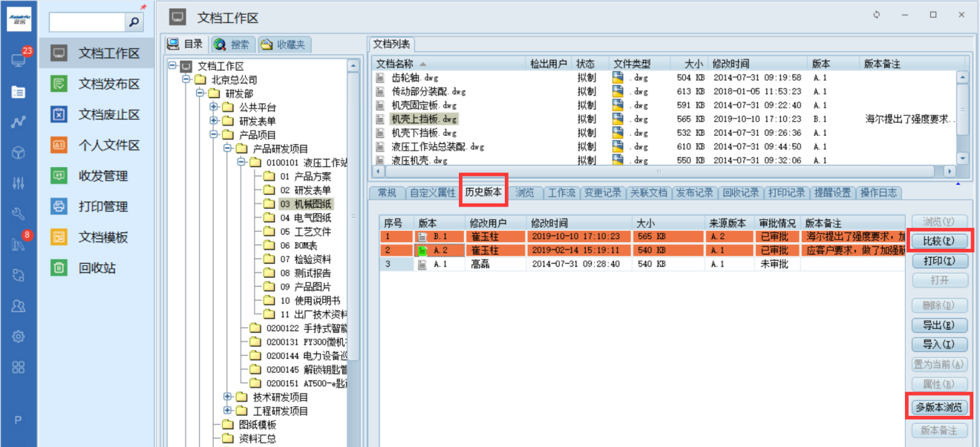This screenshot has width=980, height=447.
Task: Expand the 公共平台 tree node
Action: point(214,107)
